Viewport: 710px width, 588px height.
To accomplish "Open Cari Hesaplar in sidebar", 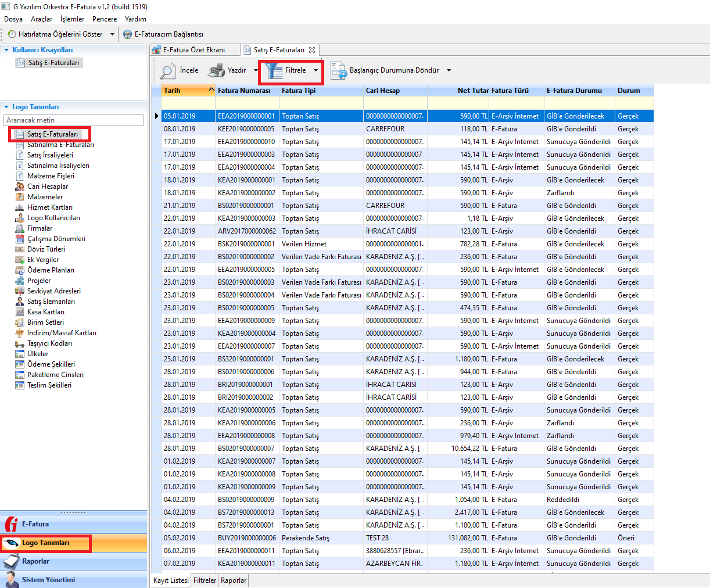I will point(47,187).
